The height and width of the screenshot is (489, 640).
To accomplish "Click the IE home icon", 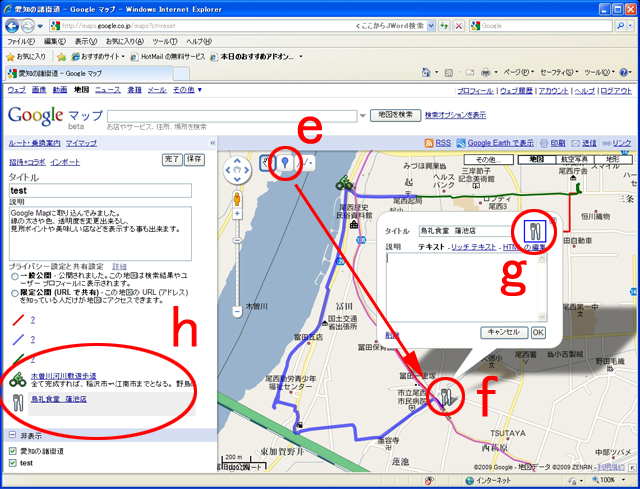I will [x=426, y=72].
